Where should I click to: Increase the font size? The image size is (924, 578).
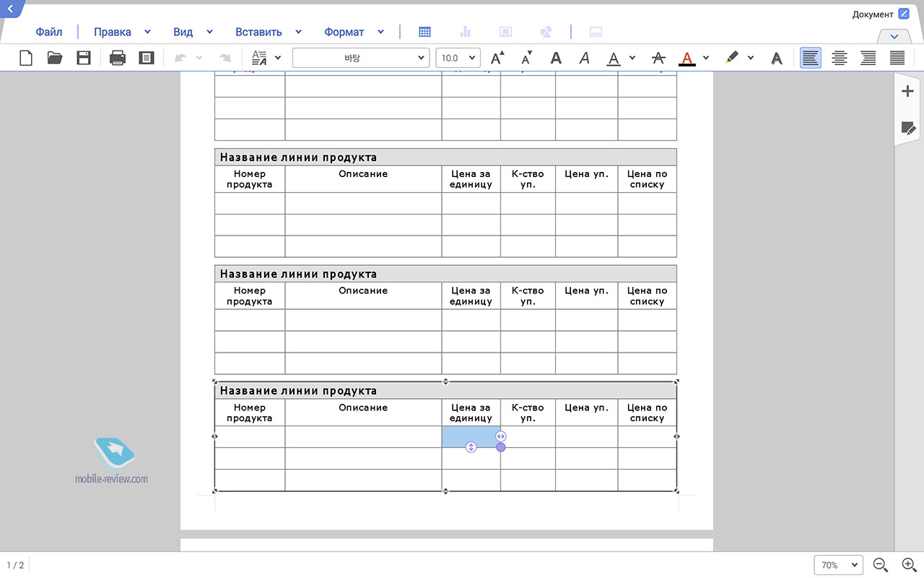click(497, 58)
